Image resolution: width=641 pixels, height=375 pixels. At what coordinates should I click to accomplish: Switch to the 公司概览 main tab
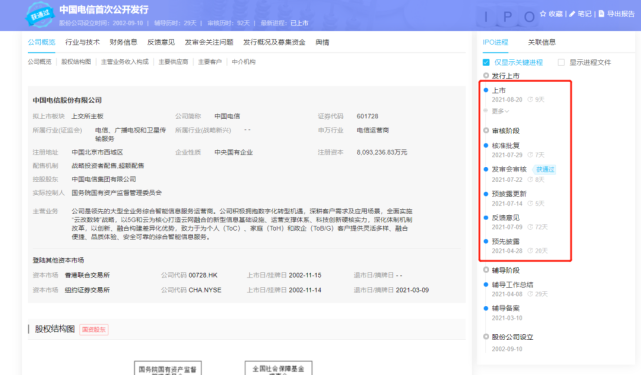pyautogui.click(x=41, y=42)
